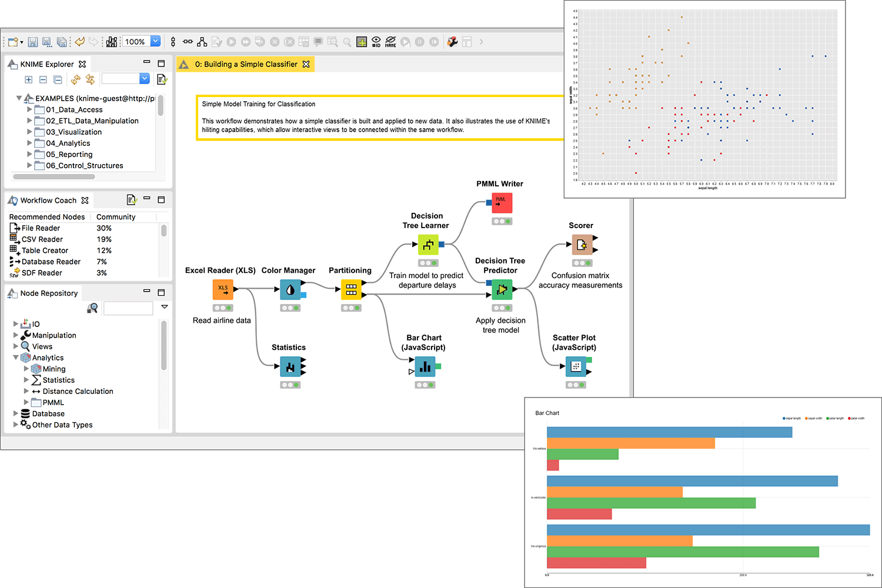
Task: Select the Scatter Plot (JavaScript) node
Action: click(x=576, y=367)
